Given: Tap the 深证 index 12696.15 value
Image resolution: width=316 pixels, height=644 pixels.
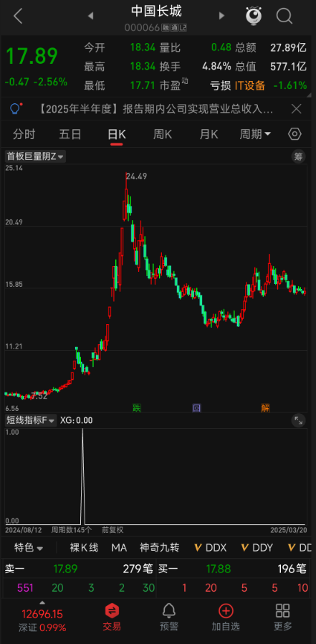Looking at the screenshot, I should (42, 615).
